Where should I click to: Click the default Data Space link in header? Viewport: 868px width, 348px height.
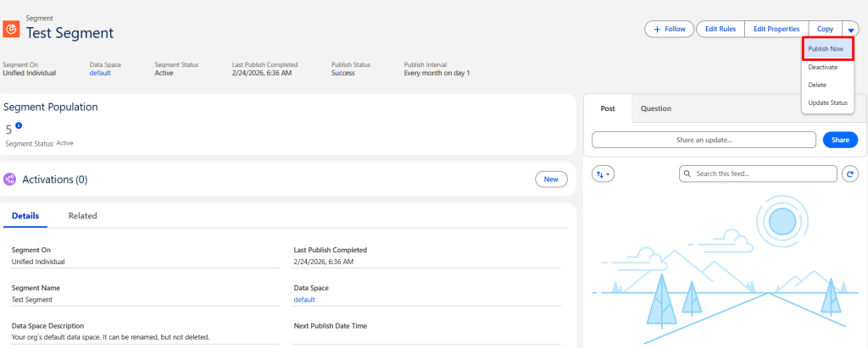tap(100, 73)
